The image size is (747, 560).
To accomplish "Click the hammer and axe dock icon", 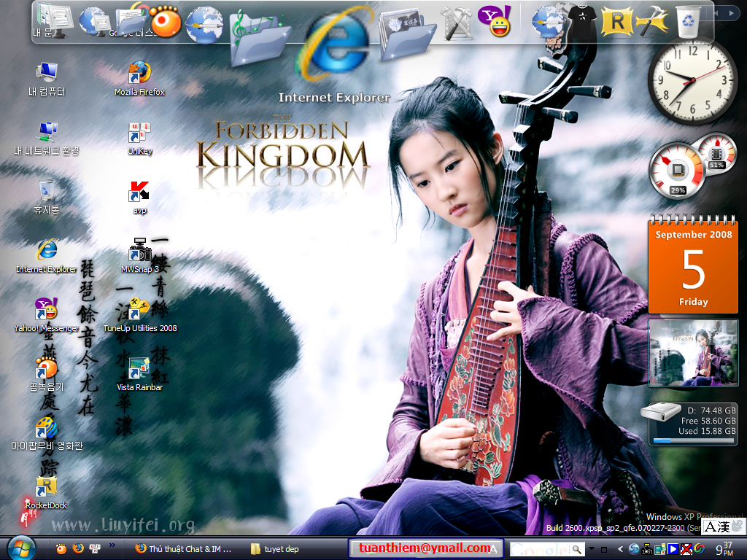I will click(651, 21).
